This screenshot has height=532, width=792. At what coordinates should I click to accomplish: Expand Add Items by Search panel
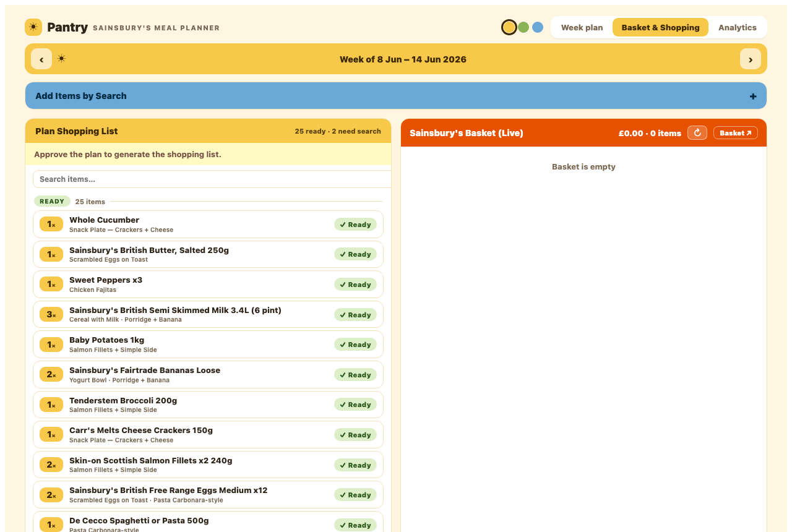[x=396, y=96]
